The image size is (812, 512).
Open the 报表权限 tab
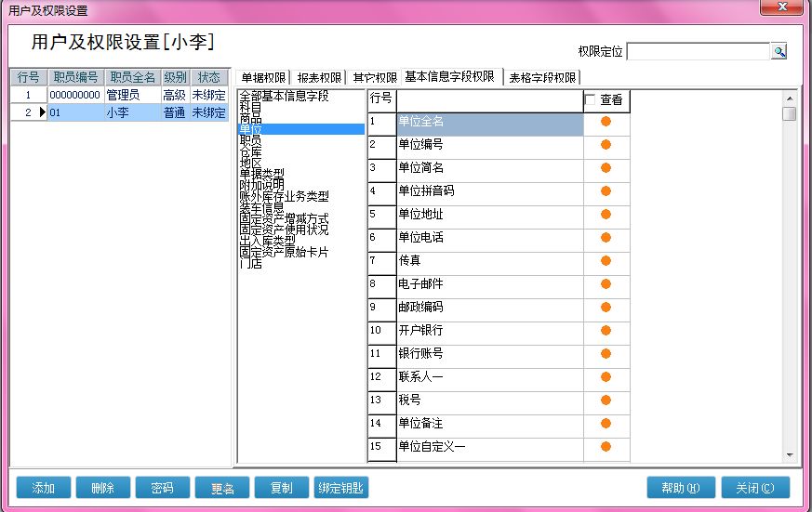pos(319,77)
